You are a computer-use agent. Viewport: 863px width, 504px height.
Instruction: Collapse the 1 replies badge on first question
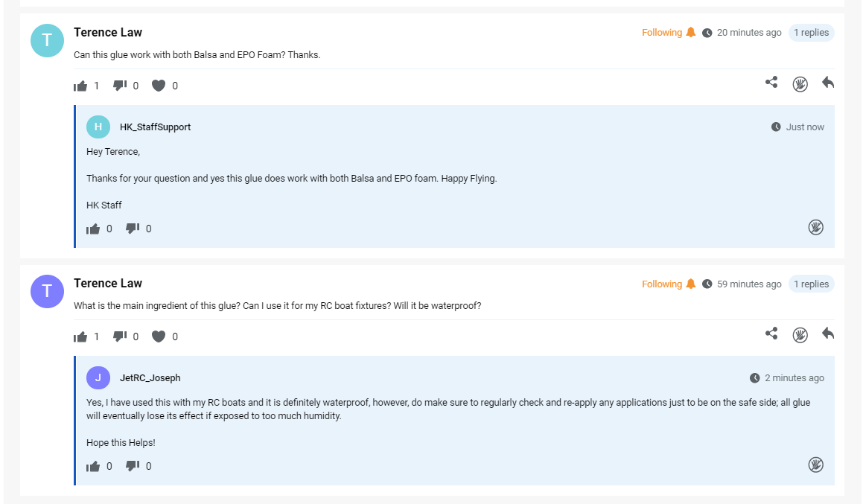coord(812,33)
